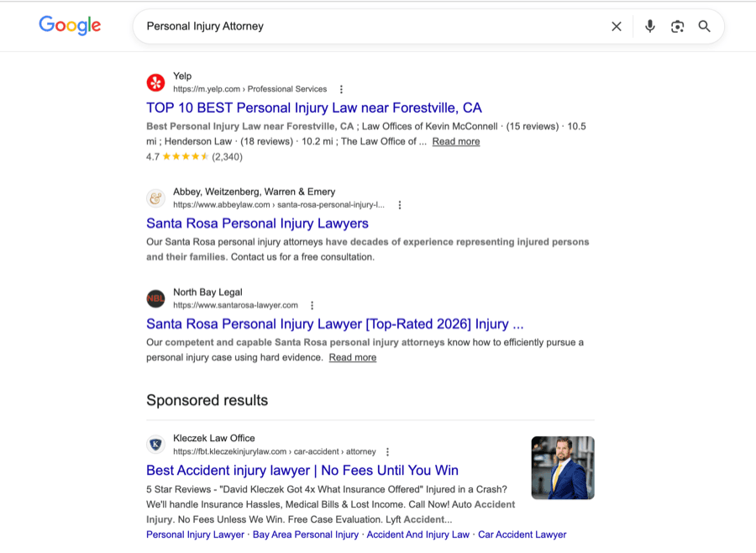
Task: Run the search using the magnifying glass icon
Action: [705, 26]
